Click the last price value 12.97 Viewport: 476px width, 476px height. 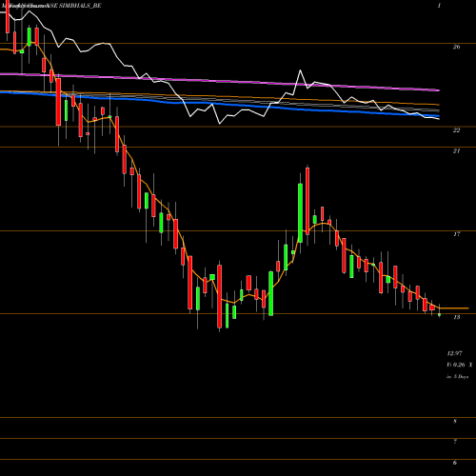click(454, 353)
